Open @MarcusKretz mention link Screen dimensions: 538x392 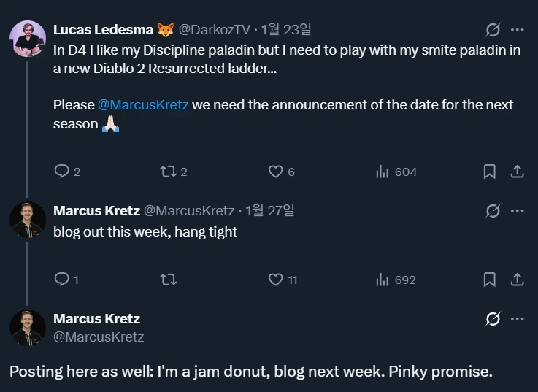pyautogui.click(x=143, y=104)
